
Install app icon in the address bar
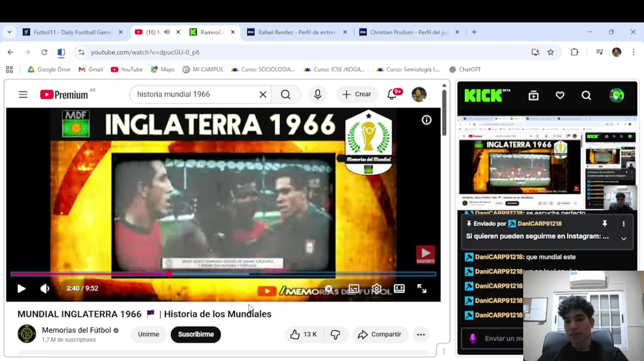[x=535, y=52]
